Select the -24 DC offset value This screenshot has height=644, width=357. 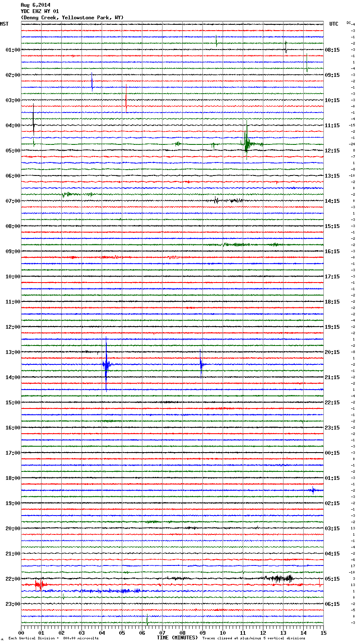[352, 144]
